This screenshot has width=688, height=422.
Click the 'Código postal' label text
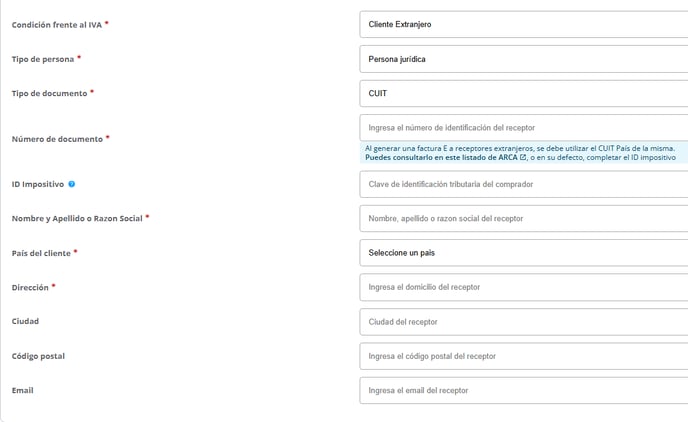tap(38, 356)
